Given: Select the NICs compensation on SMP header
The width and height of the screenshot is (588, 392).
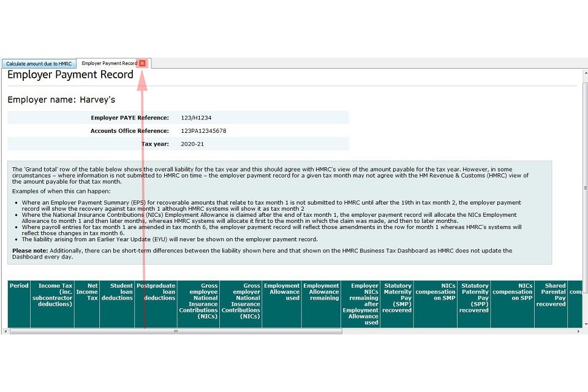Looking at the screenshot, I should pyautogui.click(x=435, y=304).
